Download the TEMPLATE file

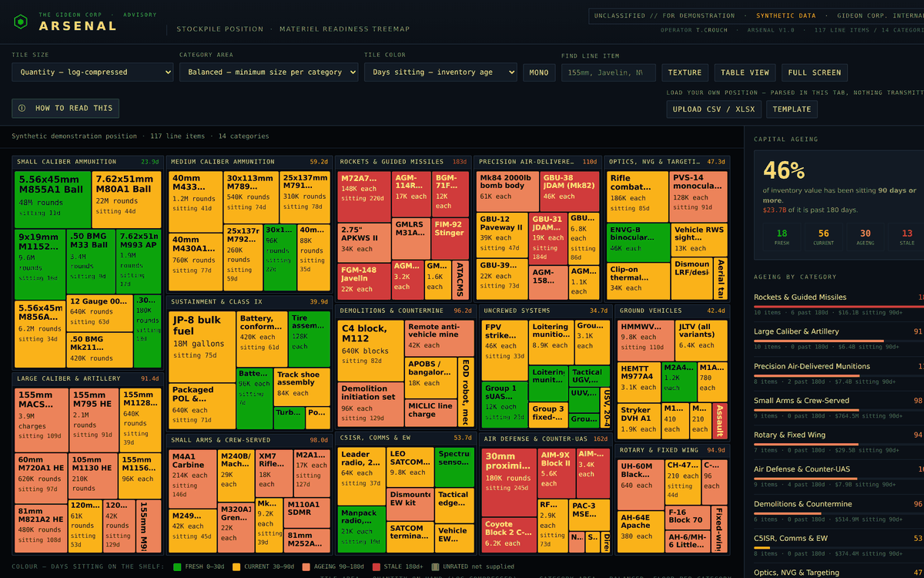792,109
